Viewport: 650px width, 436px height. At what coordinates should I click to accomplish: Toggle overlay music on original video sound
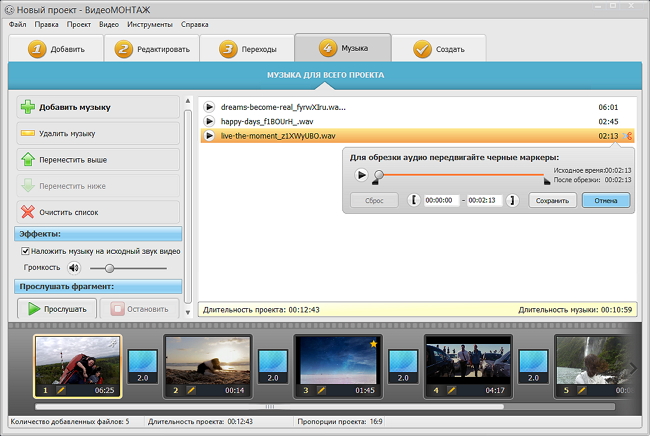point(25,251)
